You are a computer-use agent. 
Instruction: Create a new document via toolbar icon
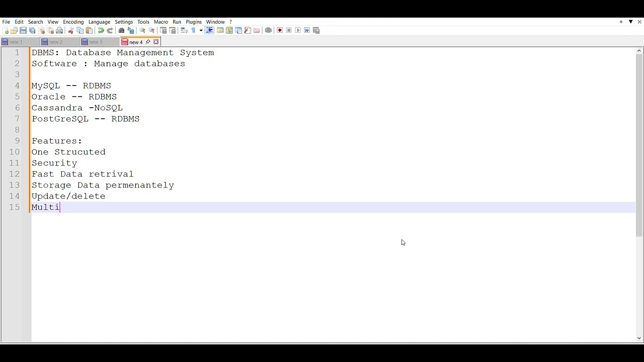[6, 30]
